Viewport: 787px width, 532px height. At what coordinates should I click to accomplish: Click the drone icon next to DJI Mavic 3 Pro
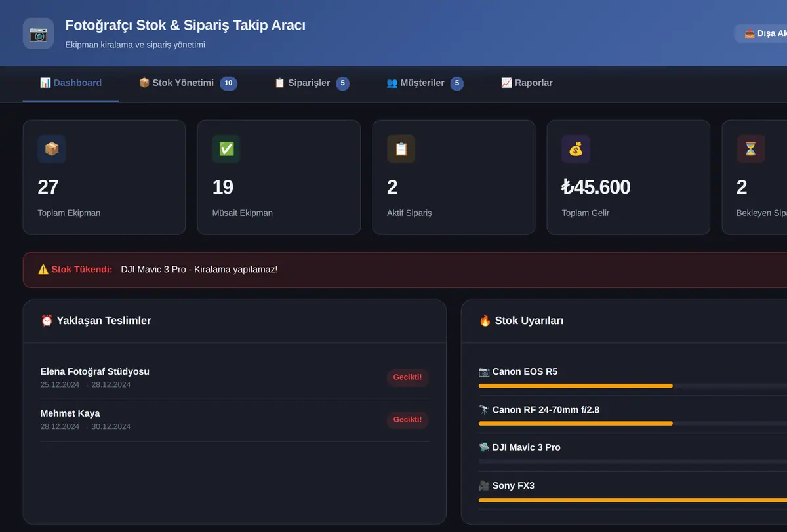coord(484,447)
